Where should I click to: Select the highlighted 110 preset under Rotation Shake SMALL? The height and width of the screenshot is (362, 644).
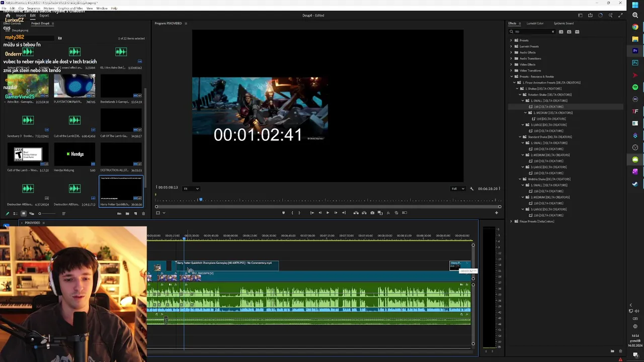pos(548,107)
